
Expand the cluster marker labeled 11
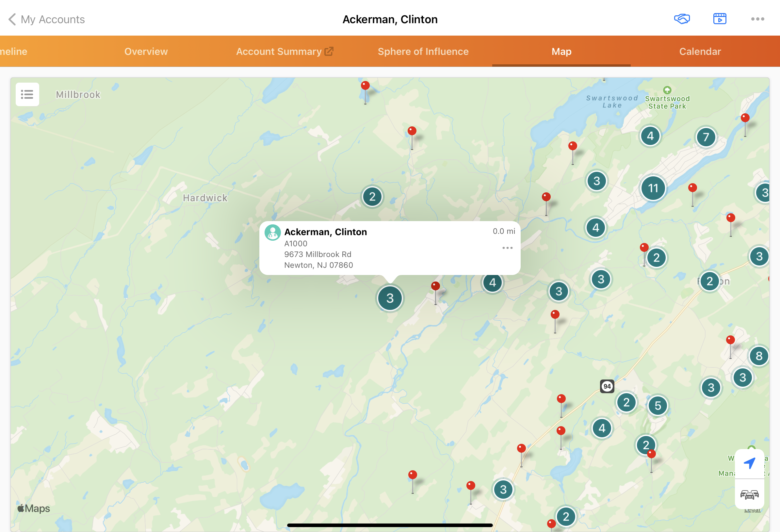(x=653, y=188)
